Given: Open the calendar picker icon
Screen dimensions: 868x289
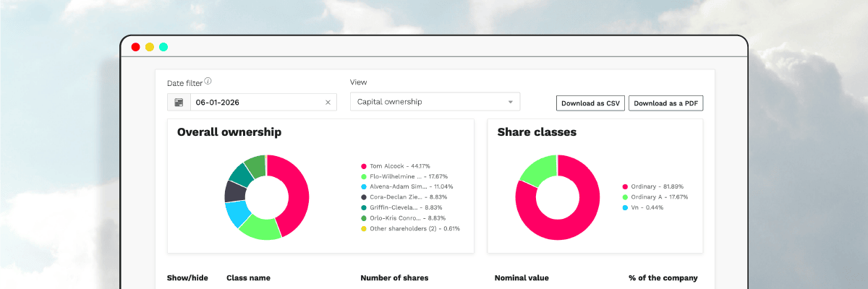Looking at the screenshot, I should tap(179, 103).
